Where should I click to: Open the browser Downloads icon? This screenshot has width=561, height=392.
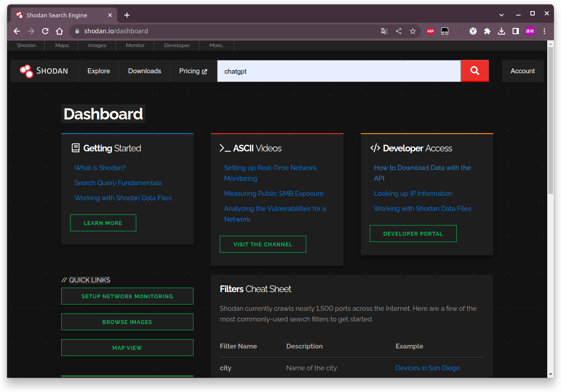click(502, 31)
